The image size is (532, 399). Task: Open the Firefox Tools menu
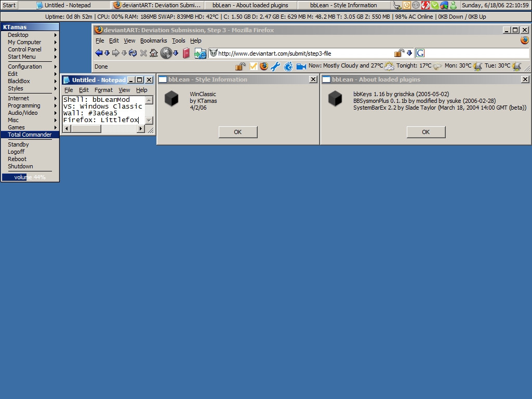[179, 41]
